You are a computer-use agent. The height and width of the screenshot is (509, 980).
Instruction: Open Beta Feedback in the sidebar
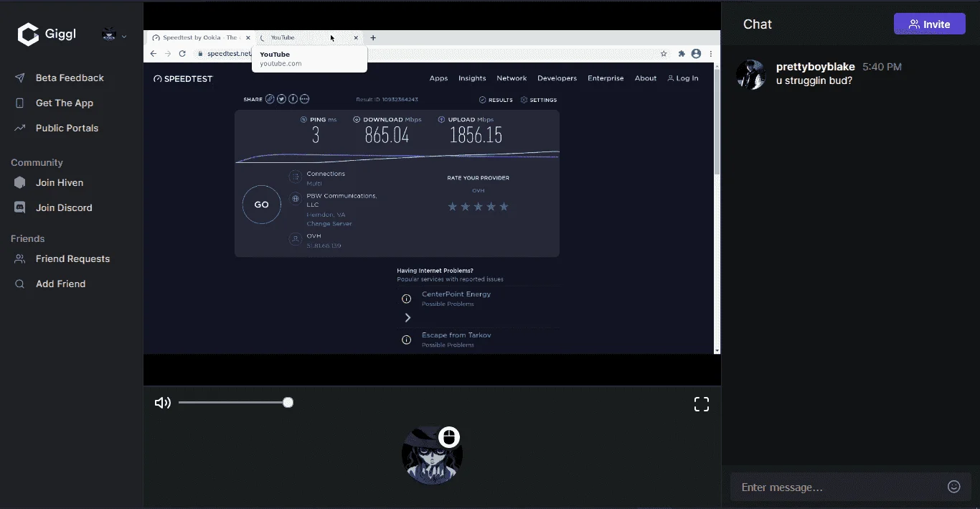coord(70,78)
